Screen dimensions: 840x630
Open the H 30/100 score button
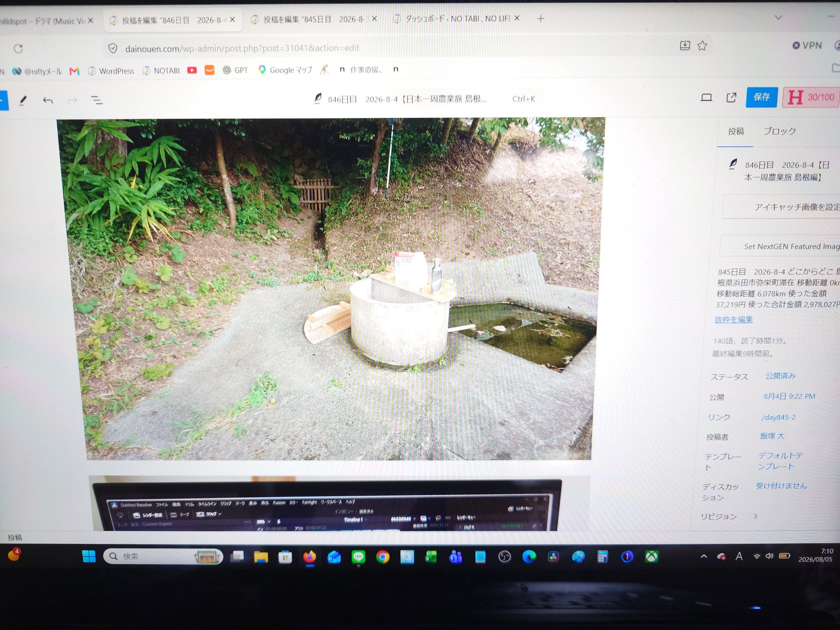811,97
